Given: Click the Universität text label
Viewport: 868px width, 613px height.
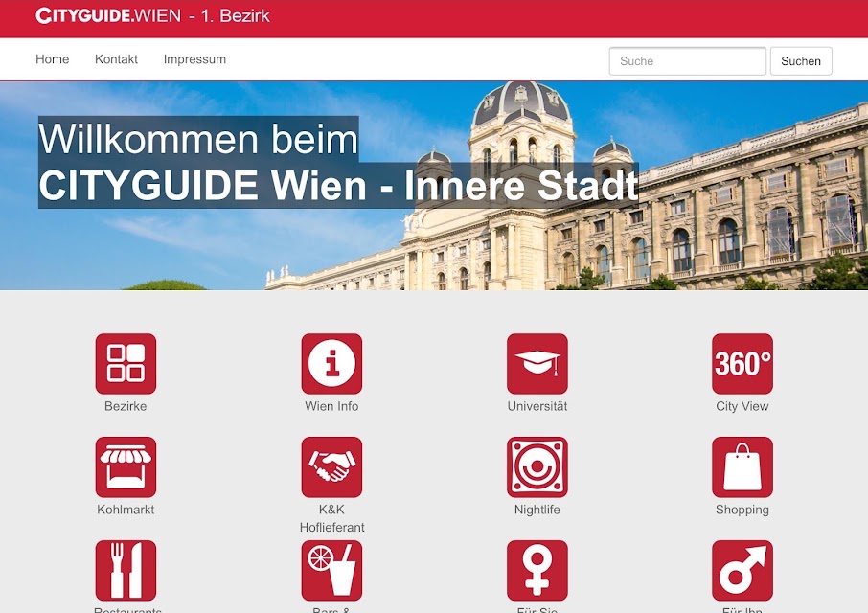Looking at the screenshot, I should tap(537, 406).
